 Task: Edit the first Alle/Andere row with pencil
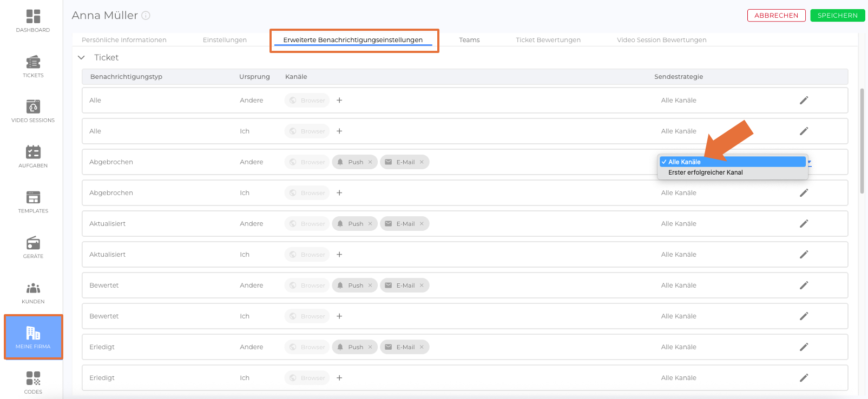[x=804, y=100]
